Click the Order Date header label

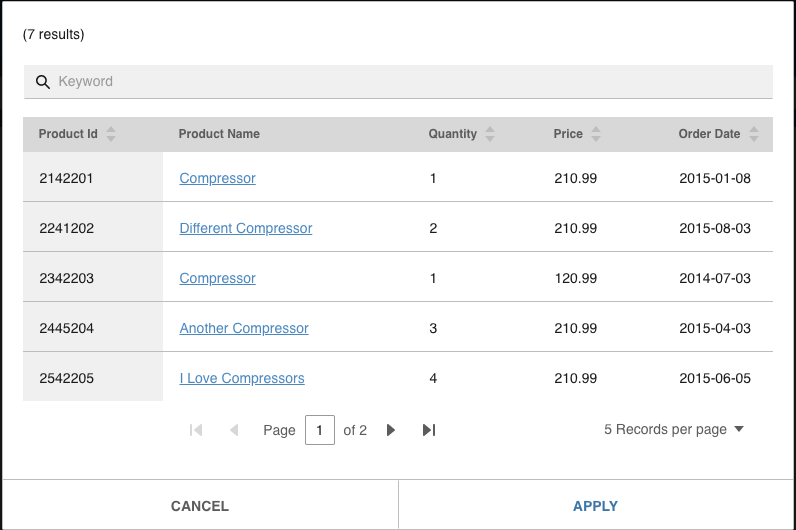709,134
